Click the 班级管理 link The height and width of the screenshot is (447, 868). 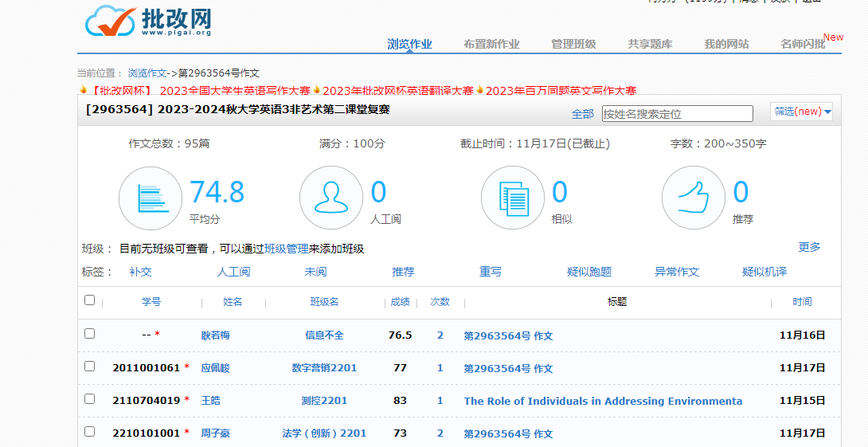[286, 249]
